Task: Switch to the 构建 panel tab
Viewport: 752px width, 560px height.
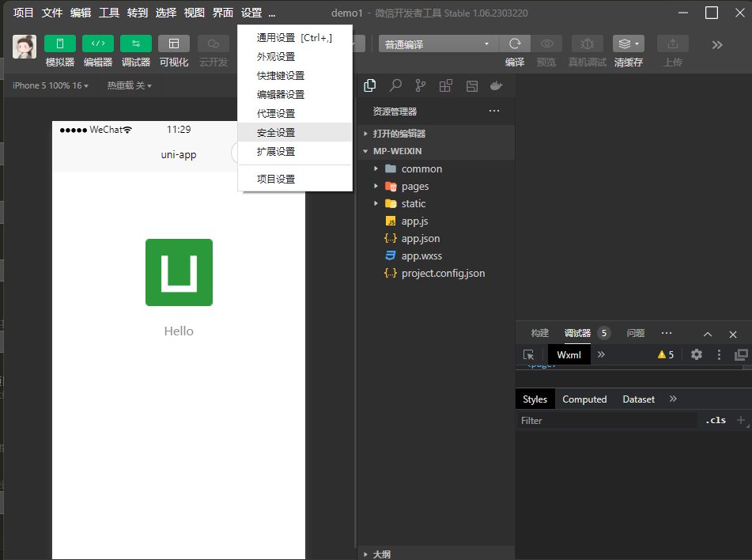Action: [539, 333]
